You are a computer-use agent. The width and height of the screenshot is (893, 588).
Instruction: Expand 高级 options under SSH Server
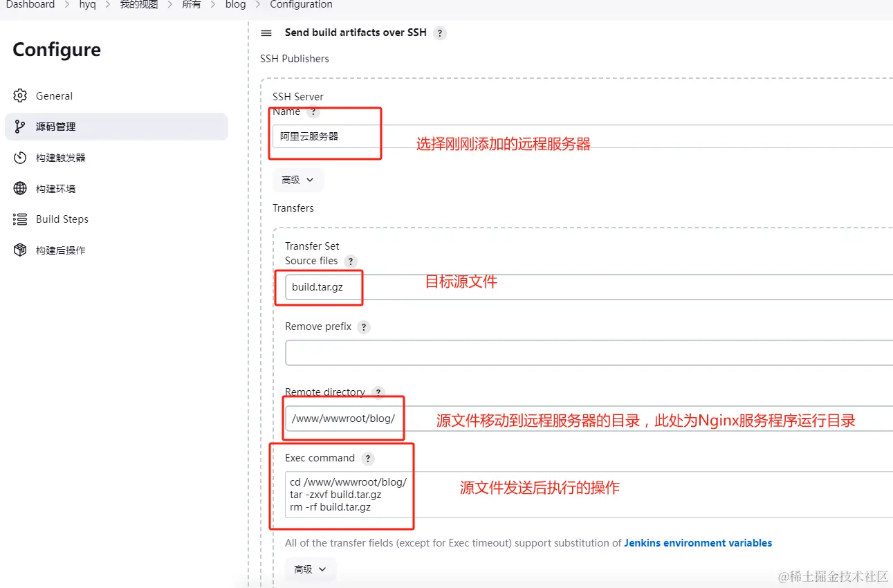pyautogui.click(x=298, y=180)
